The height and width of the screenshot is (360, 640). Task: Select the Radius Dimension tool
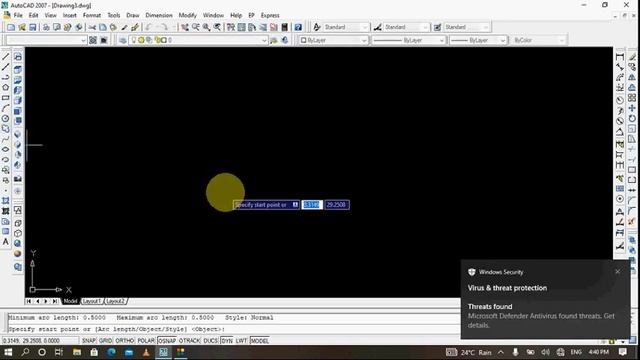(620, 99)
